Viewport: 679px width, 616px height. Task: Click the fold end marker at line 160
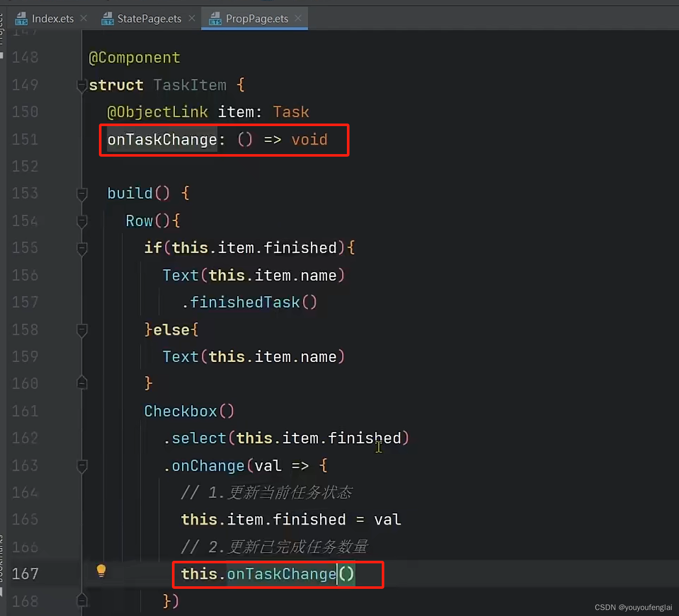coord(82,383)
